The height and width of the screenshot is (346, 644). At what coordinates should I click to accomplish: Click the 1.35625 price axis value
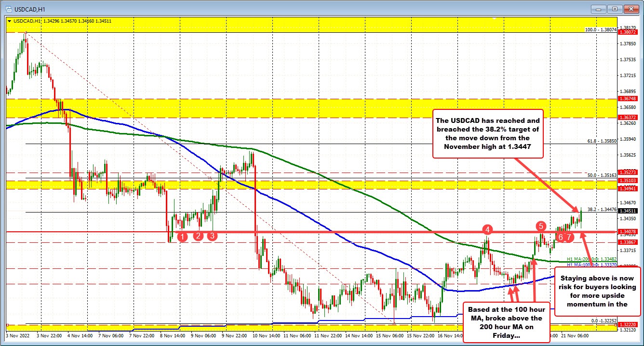[628, 155]
